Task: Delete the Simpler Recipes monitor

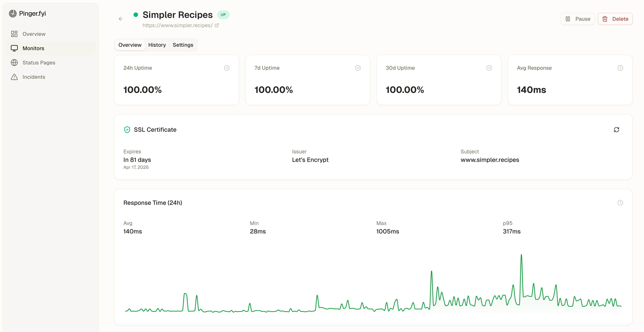Action: (615, 19)
